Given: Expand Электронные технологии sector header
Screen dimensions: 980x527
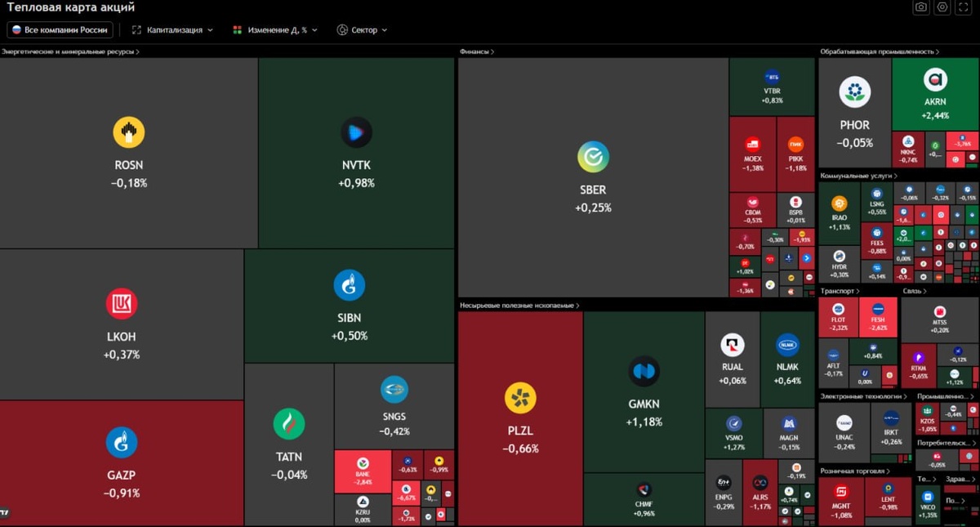Looking at the screenshot, I should pos(865,396).
